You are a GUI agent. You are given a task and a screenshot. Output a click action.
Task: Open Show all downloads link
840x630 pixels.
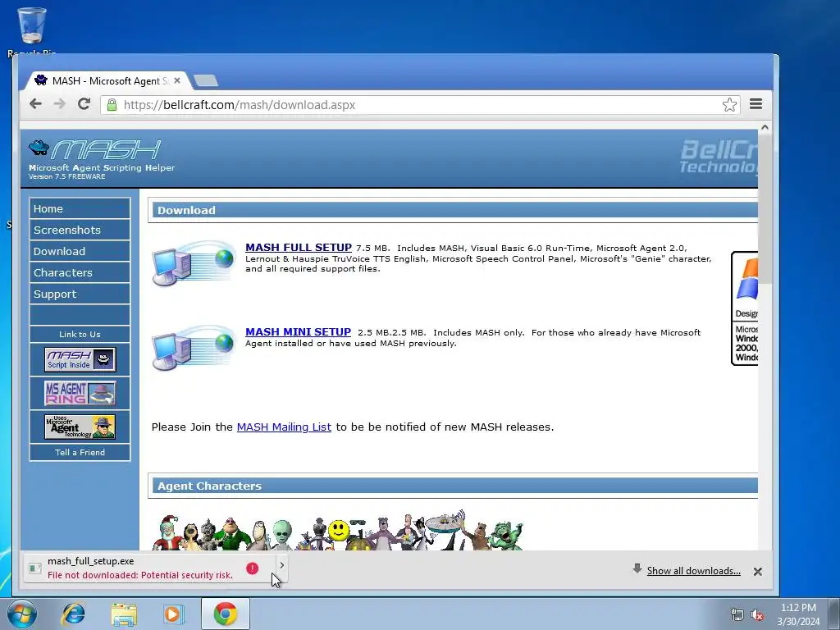pos(693,571)
